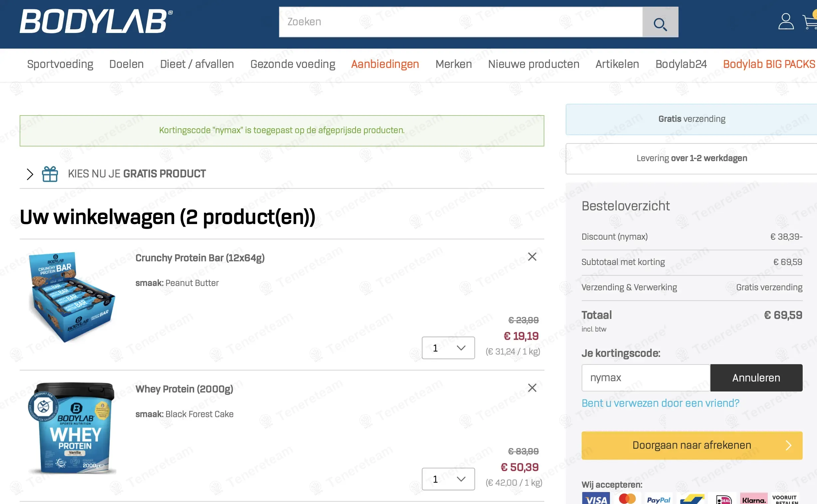
Task: Click the struck-through price € 23,99
Action: pos(523,320)
